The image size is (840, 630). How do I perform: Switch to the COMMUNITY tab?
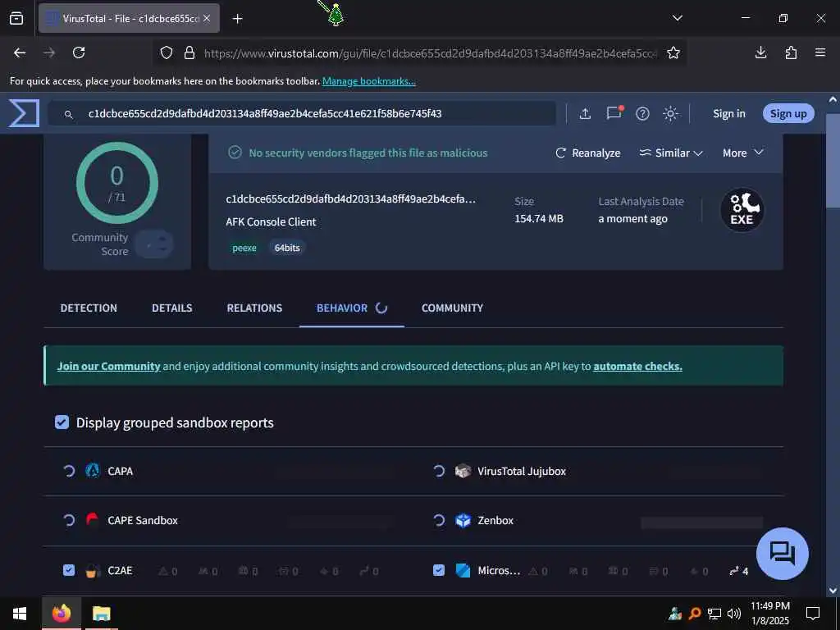pyautogui.click(x=452, y=308)
